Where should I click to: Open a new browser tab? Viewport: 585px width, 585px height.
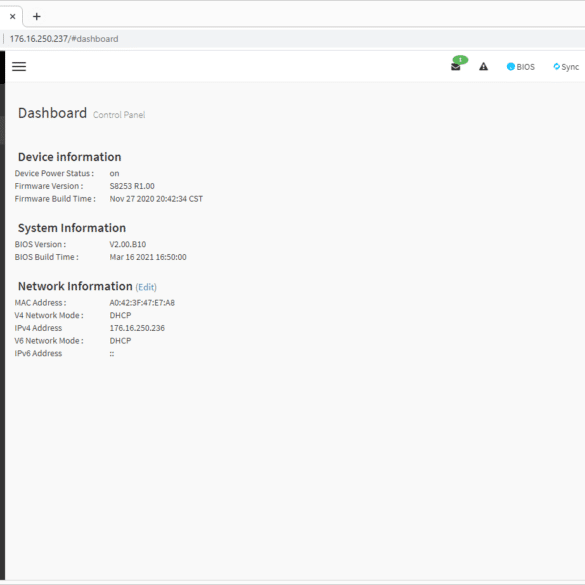point(37,16)
